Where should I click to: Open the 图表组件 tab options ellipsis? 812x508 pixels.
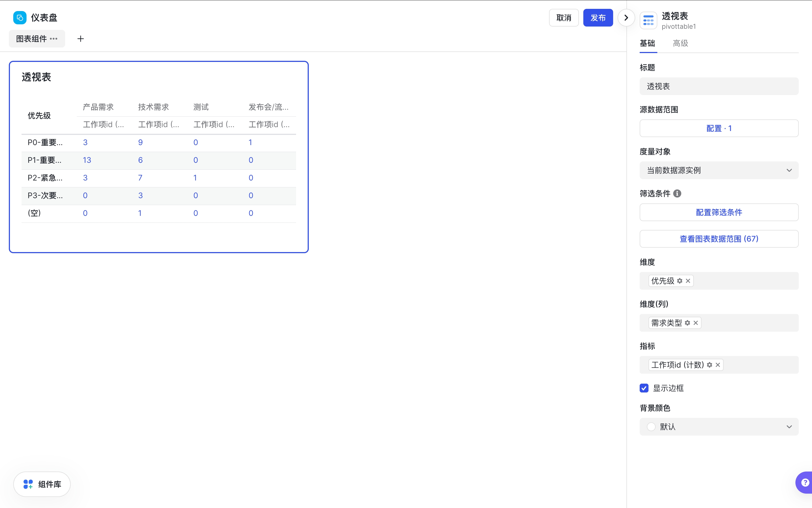pyautogui.click(x=54, y=39)
